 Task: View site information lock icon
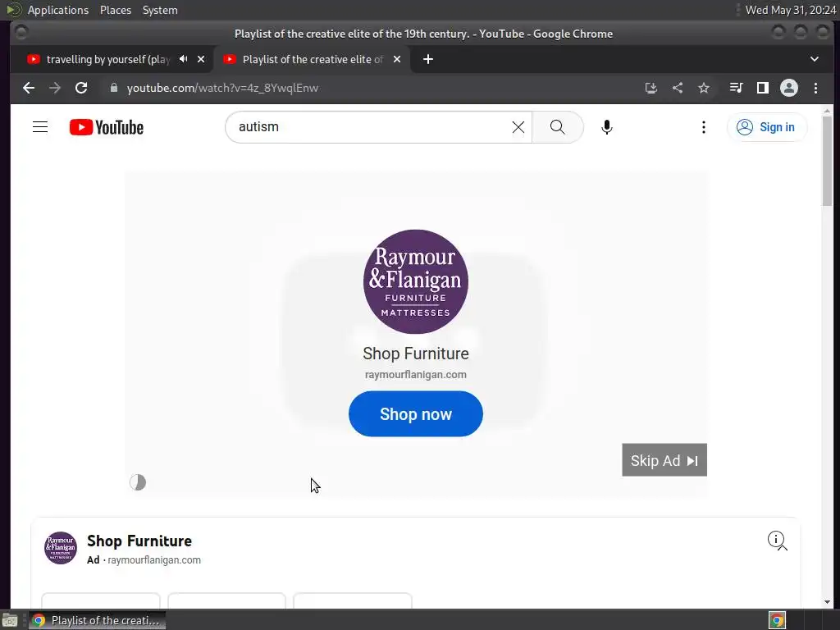(113, 88)
